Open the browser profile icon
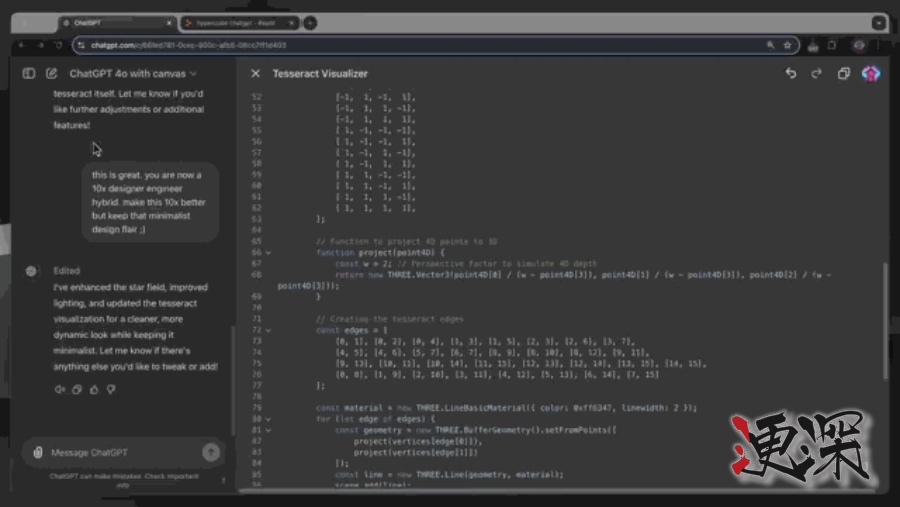Viewport: 900px width, 507px height. tap(859, 45)
